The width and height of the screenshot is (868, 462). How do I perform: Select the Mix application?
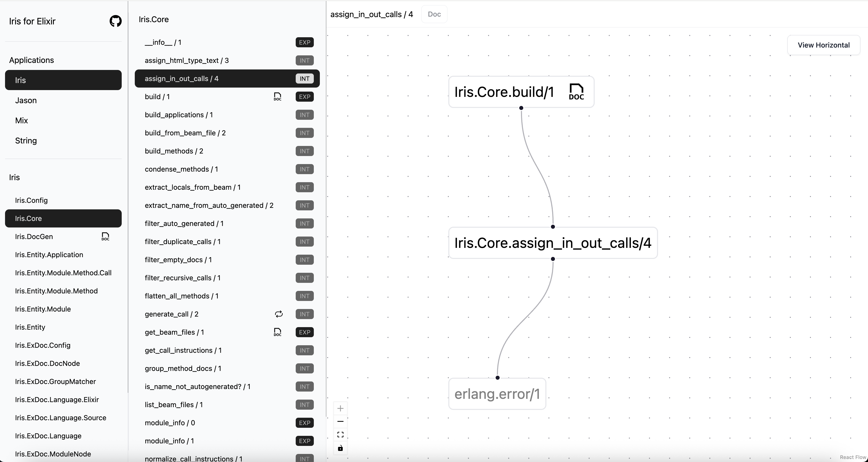pyautogui.click(x=22, y=120)
